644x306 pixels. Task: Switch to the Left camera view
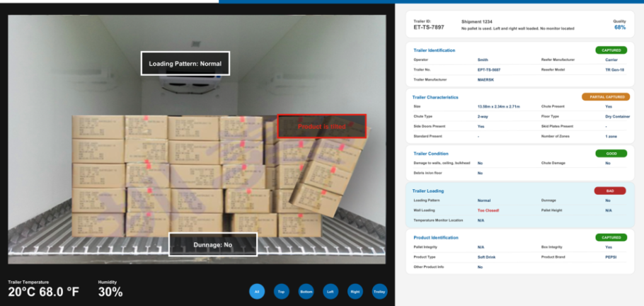point(330,291)
